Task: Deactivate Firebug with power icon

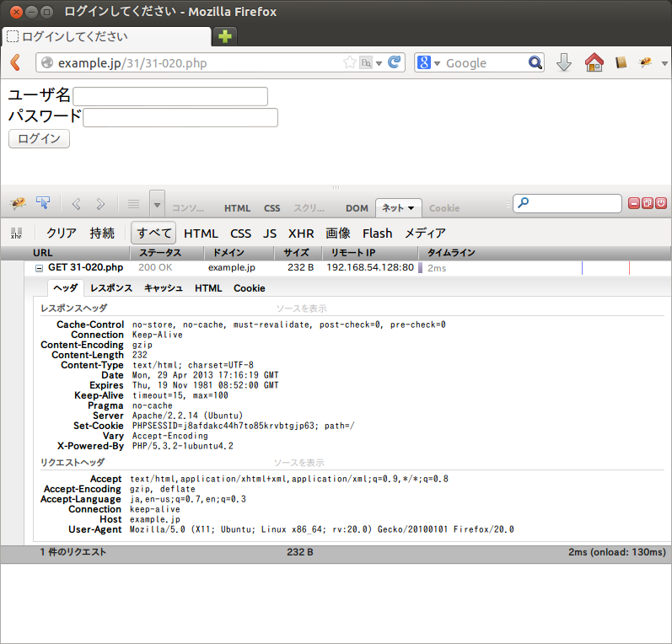Action: point(661,203)
